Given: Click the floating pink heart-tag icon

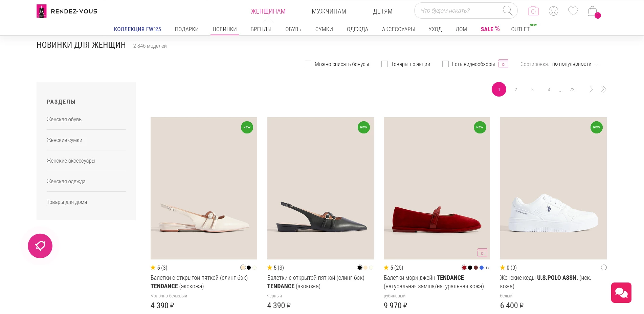Looking at the screenshot, I should point(40,246).
